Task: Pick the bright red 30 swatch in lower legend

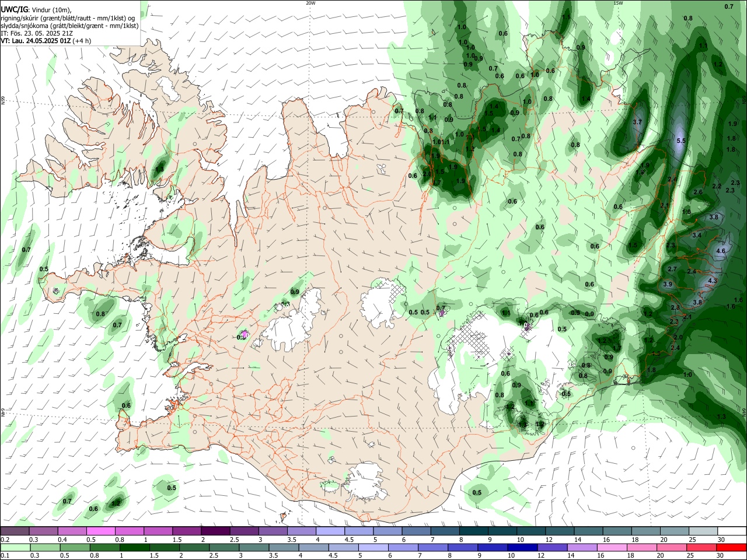Action: point(731,547)
